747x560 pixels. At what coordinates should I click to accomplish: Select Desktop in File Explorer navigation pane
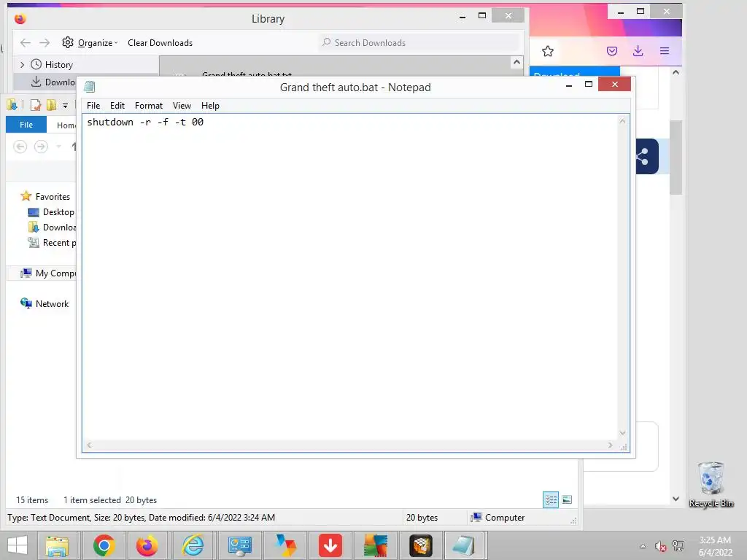52,212
